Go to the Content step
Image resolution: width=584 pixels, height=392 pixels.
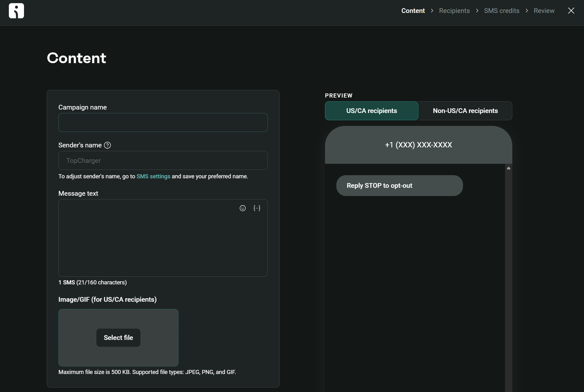click(x=413, y=11)
